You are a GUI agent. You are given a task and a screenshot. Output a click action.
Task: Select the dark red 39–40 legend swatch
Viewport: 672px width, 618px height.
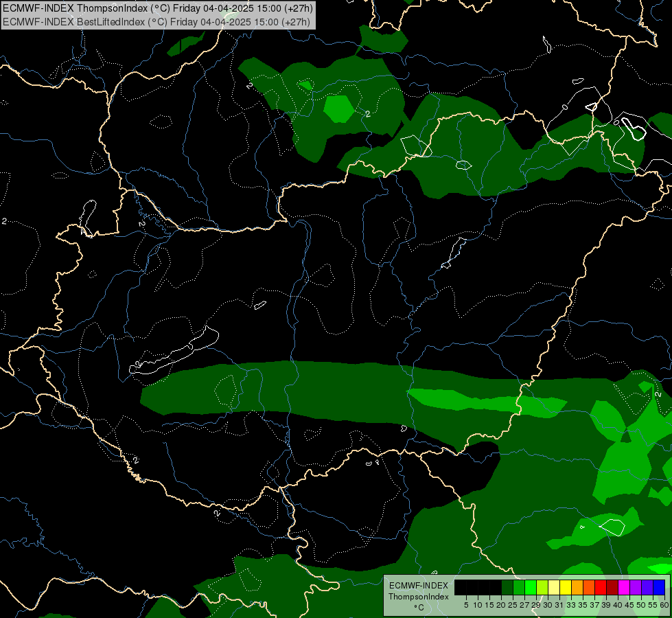612,587
